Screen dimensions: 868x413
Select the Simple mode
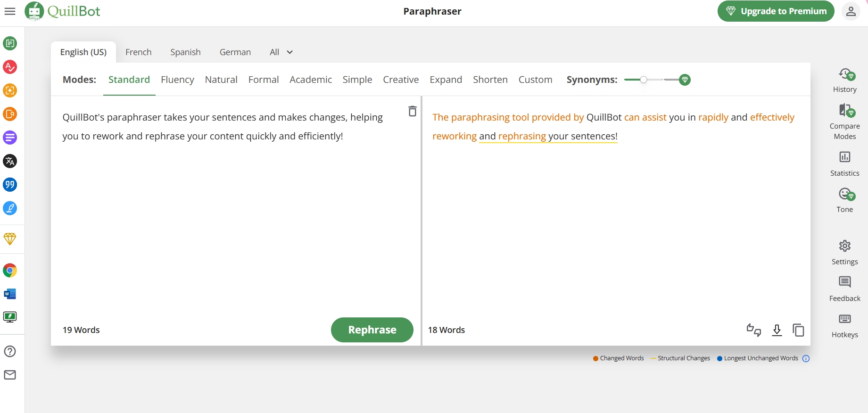[357, 80]
